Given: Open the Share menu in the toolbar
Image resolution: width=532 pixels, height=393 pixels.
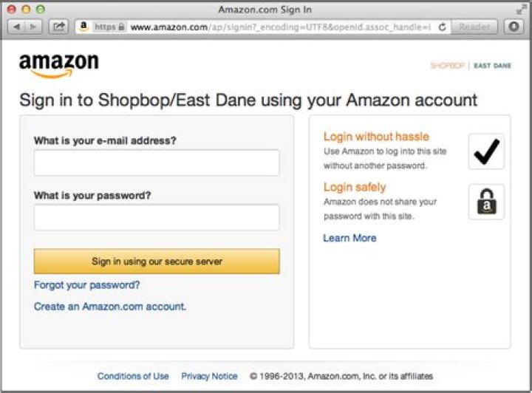Looking at the screenshot, I should pos(58,27).
